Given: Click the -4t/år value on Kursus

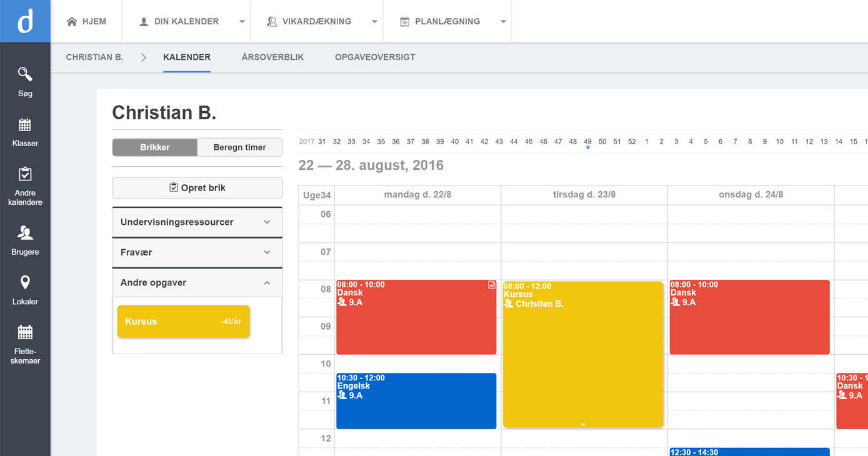Looking at the screenshot, I should pos(231,322).
